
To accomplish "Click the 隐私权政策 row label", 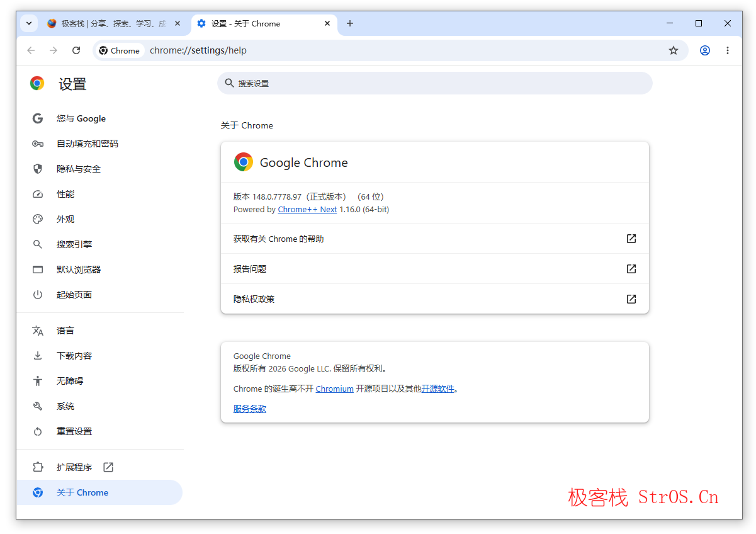I will point(254,299).
